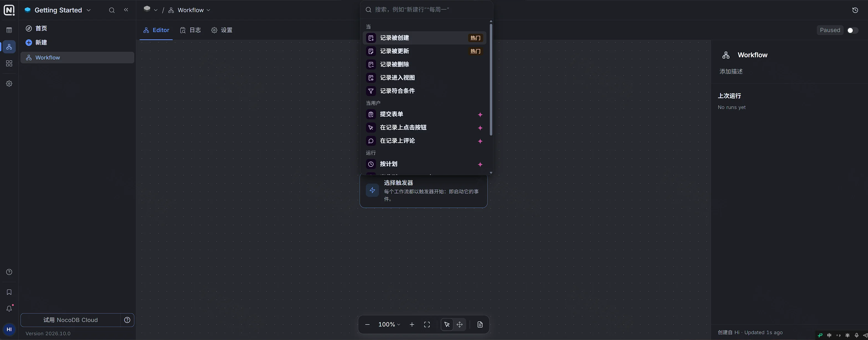Open the help circle icon in left rail
The image size is (868, 340).
tap(9, 272)
